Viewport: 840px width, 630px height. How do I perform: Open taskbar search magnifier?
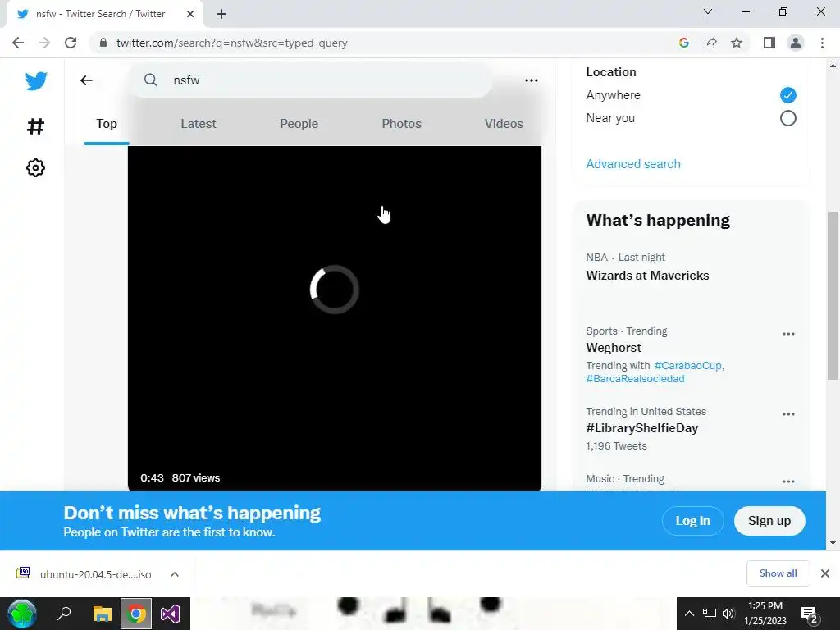pyautogui.click(x=64, y=613)
